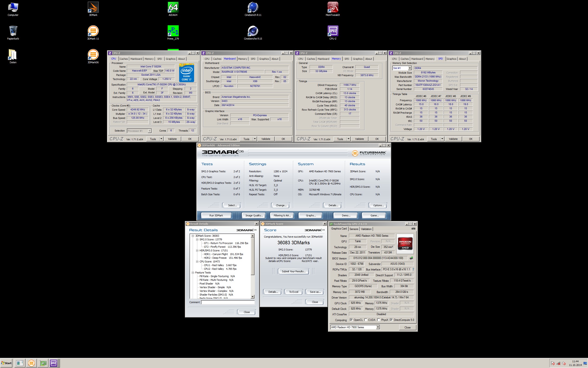Switch to Sensors tab in GPU-Z
The width and height of the screenshot is (588, 368).
click(x=354, y=229)
